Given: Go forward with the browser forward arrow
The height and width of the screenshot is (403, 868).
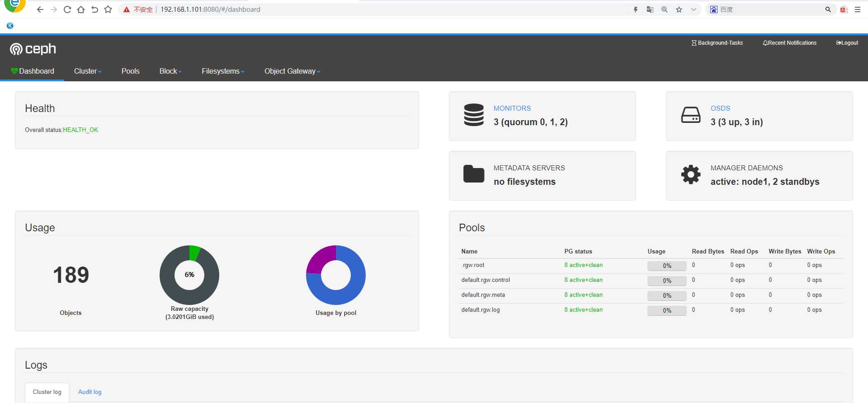Looking at the screenshot, I should pyautogui.click(x=54, y=9).
